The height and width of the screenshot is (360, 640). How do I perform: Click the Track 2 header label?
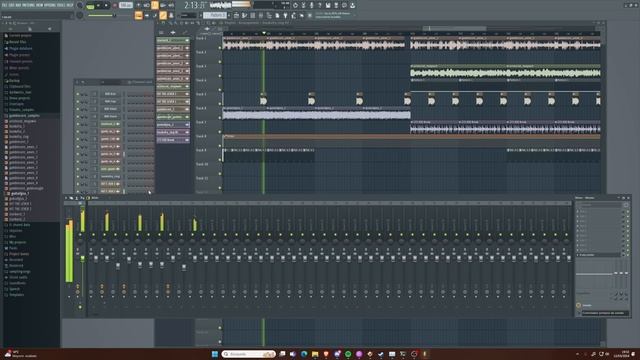tap(201, 52)
